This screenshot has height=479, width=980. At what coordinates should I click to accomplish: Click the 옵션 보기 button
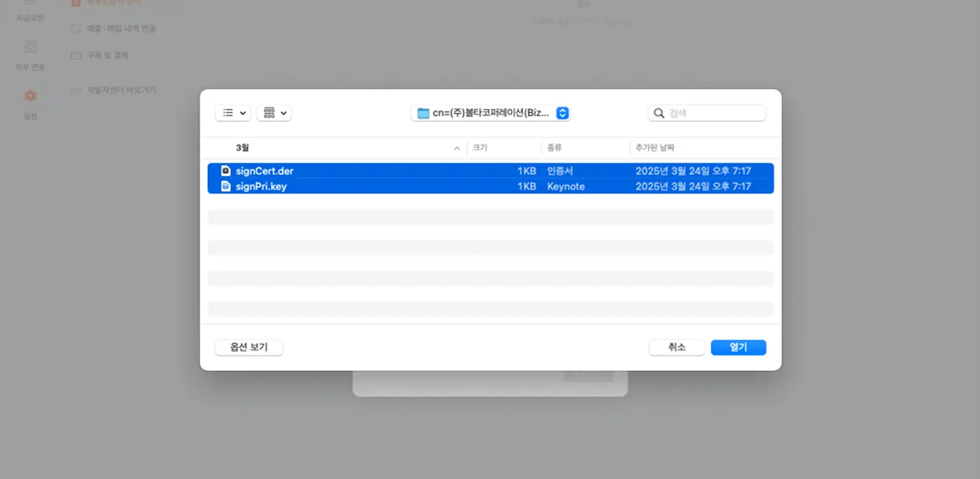coord(249,347)
